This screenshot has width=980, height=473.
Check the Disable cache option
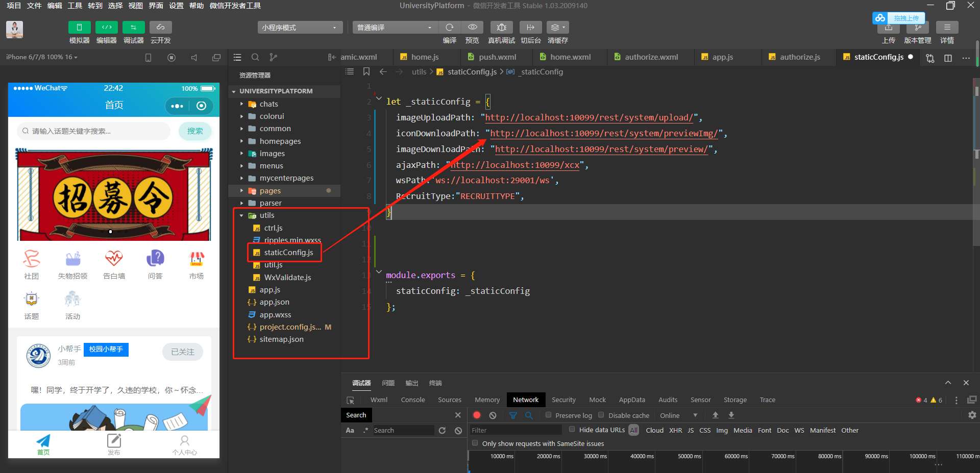(x=601, y=415)
